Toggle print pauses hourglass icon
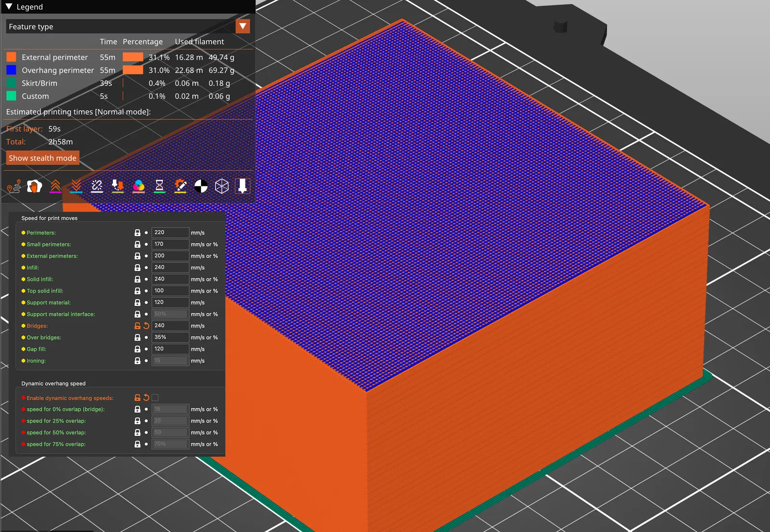 159,186
